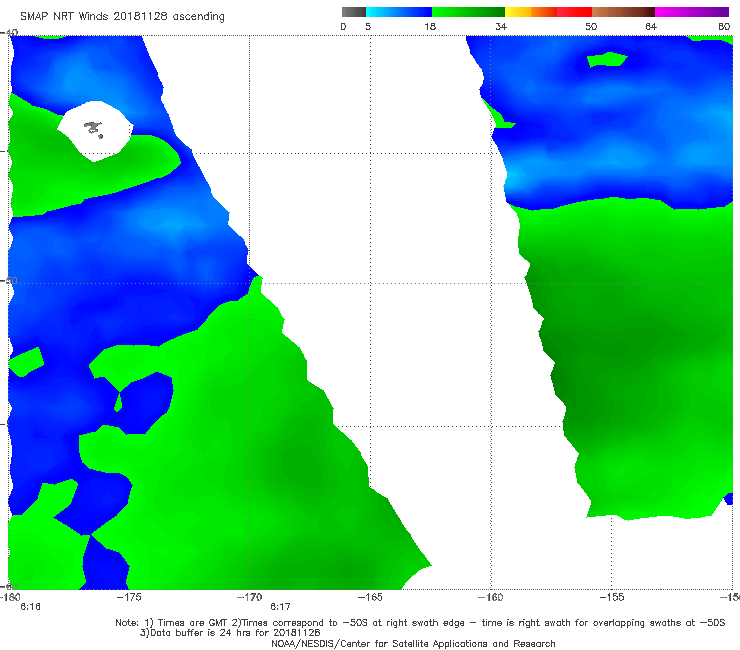Screen dimensions: 740x650
Task: Select the gray segment of the wind colorbar
Action: point(354,12)
